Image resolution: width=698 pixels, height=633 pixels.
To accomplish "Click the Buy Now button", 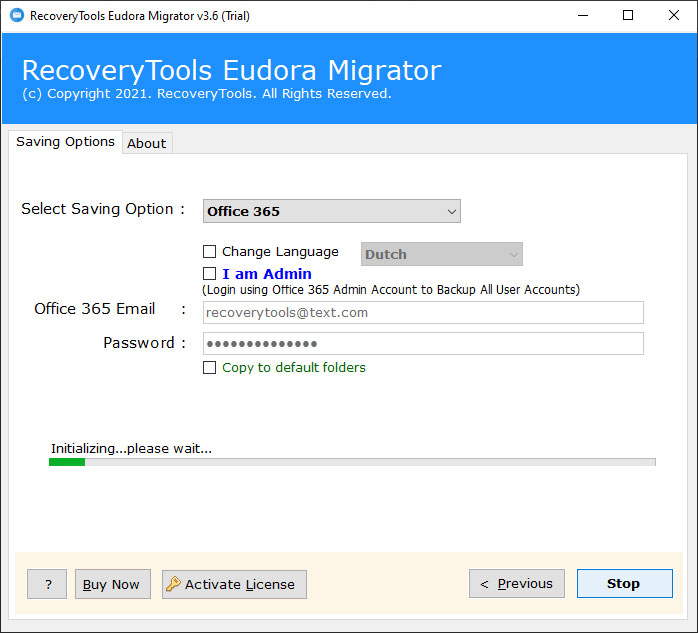I will [113, 584].
